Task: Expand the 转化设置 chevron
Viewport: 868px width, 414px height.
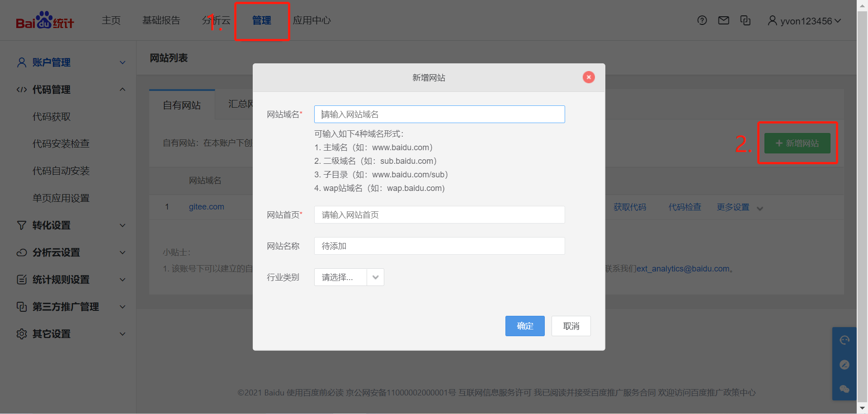Action: coord(123,225)
